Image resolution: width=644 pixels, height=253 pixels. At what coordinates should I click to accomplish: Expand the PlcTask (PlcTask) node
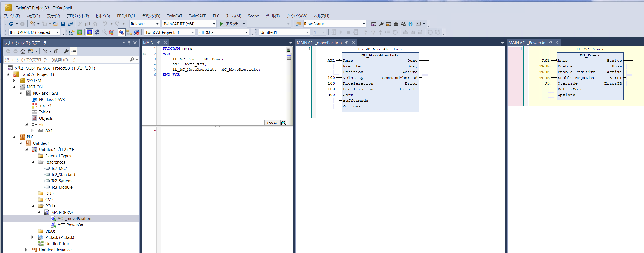[32, 237]
